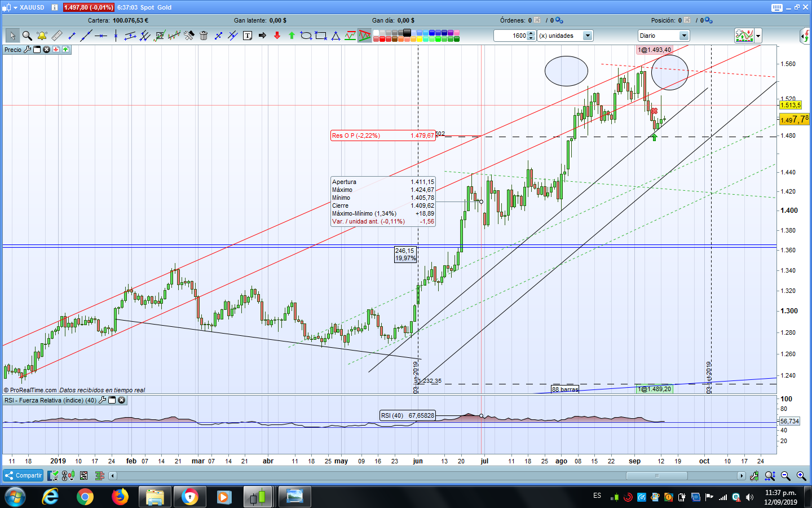Click the quantity field showing 1600
The image size is (812, 508).
click(x=510, y=36)
